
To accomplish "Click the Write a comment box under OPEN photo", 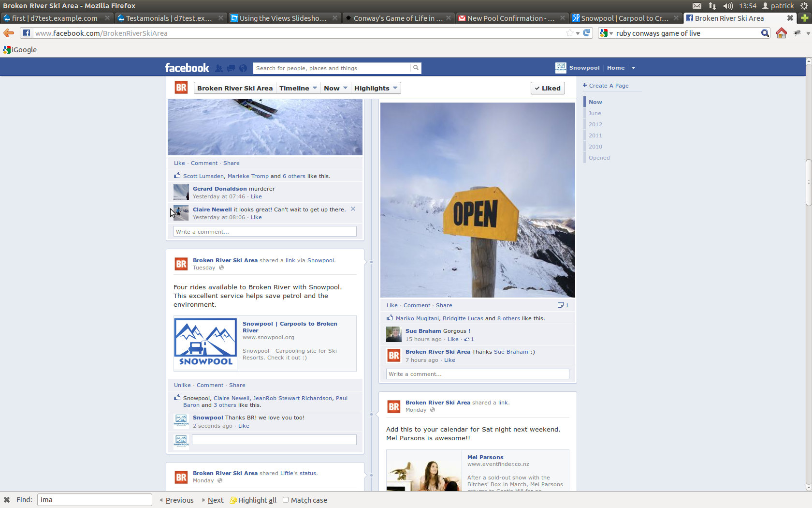I will click(x=478, y=374).
